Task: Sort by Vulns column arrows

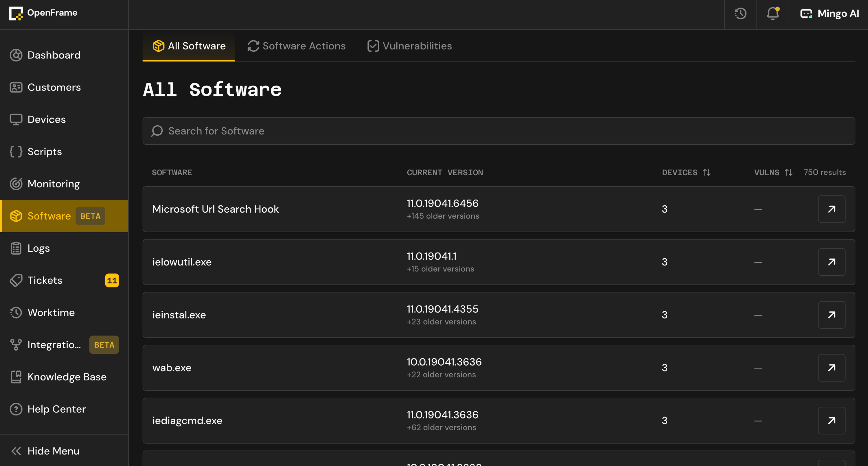Action: pyautogui.click(x=788, y=172)
